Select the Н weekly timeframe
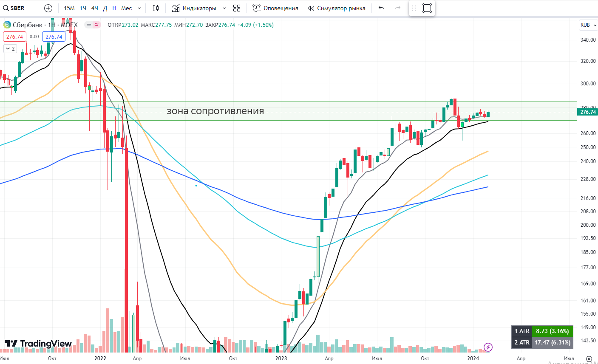 114,8
